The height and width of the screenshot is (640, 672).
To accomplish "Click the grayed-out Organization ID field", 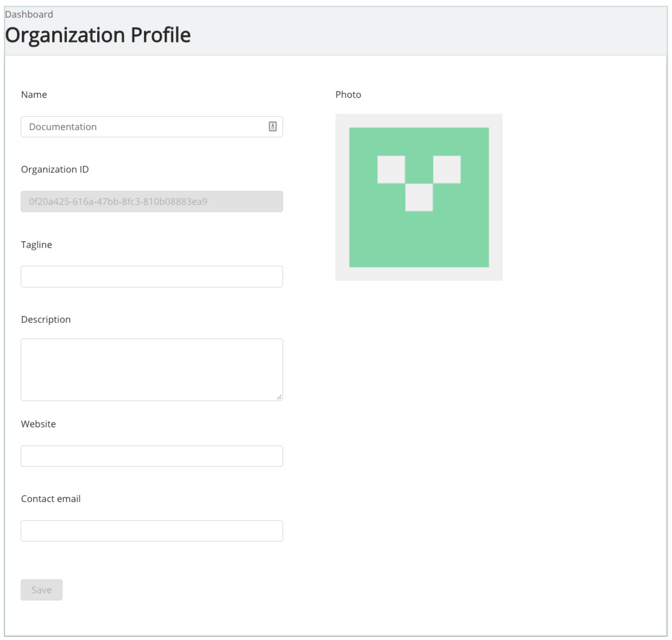I will point(152,201).
